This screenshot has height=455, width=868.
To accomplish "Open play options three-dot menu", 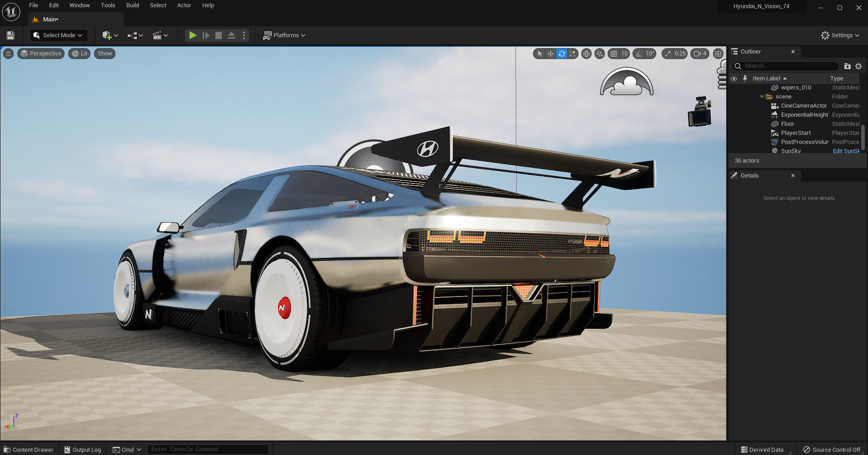I will coord(244,35).
